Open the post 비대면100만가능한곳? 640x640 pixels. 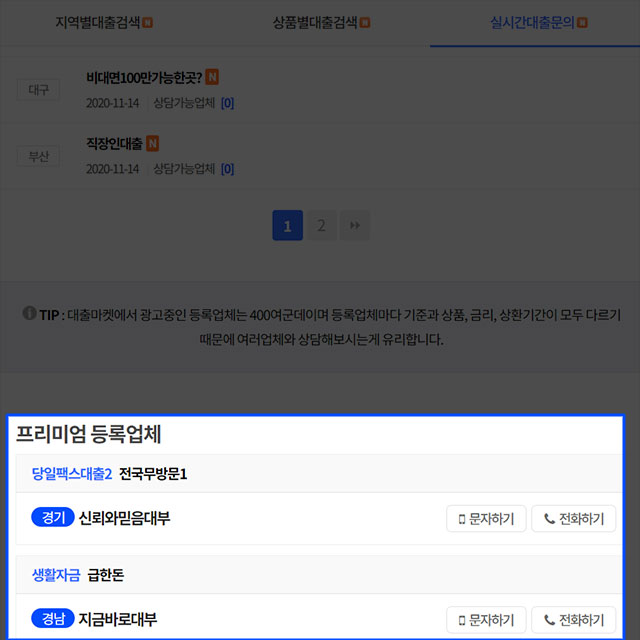pyautogui.click(x=144, y=78)
